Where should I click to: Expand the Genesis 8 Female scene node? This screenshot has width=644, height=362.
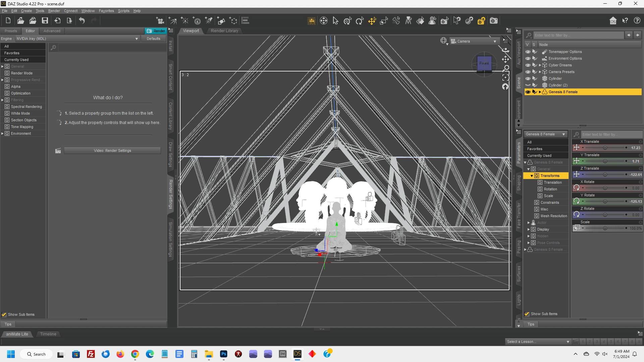coord(540,92)
